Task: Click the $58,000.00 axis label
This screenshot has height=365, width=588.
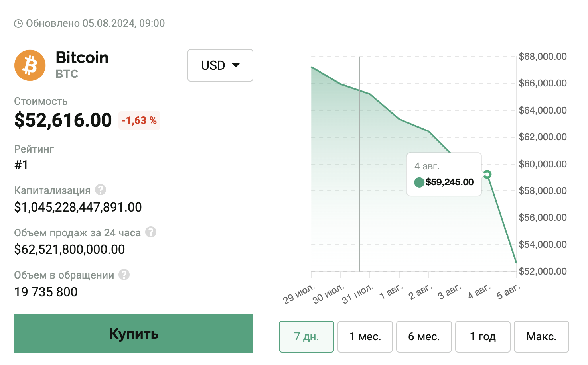Action: click(x=543, y=191)
